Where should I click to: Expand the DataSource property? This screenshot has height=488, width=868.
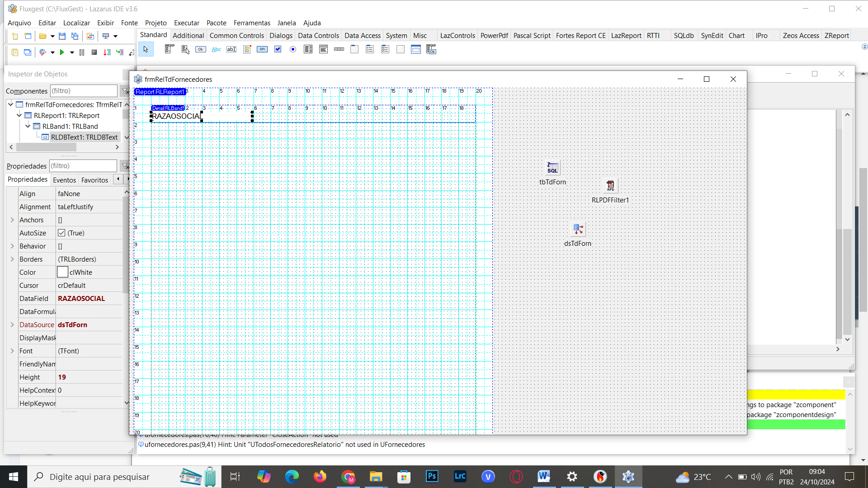[12, 325]
